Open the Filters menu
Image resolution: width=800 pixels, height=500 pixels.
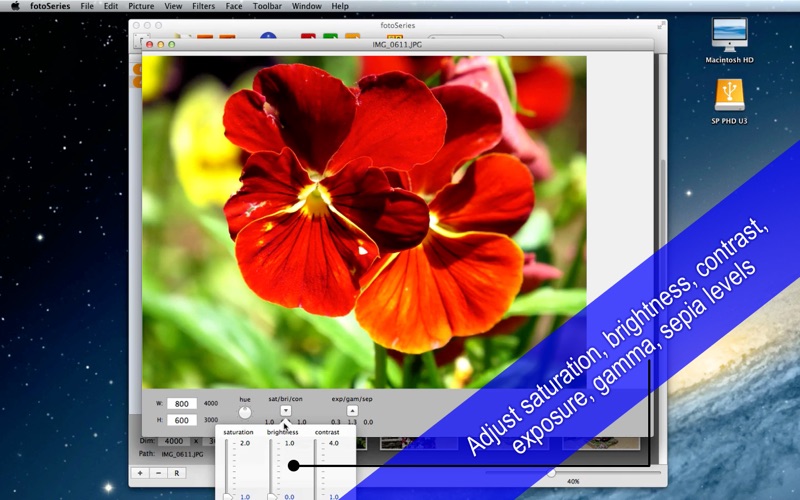203,6
